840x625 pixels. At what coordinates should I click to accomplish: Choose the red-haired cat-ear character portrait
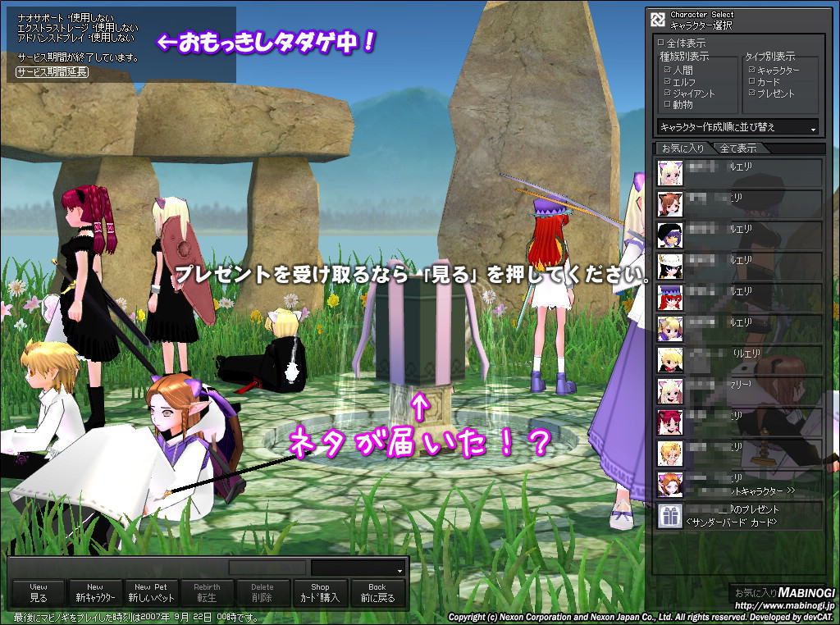tap(669, 422)
